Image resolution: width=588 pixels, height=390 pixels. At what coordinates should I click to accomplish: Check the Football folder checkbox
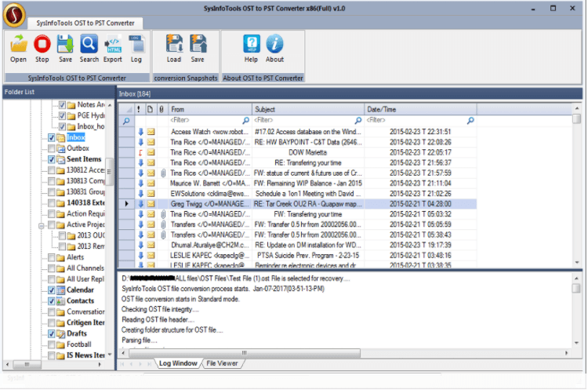pyautogui.click(x=52, y=344)
